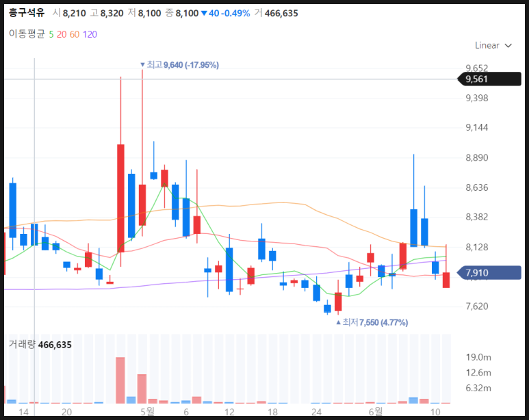Viewport: 529px width, 420px height.
Task: Click the chevron next to Linear
Action: (508, 46)
